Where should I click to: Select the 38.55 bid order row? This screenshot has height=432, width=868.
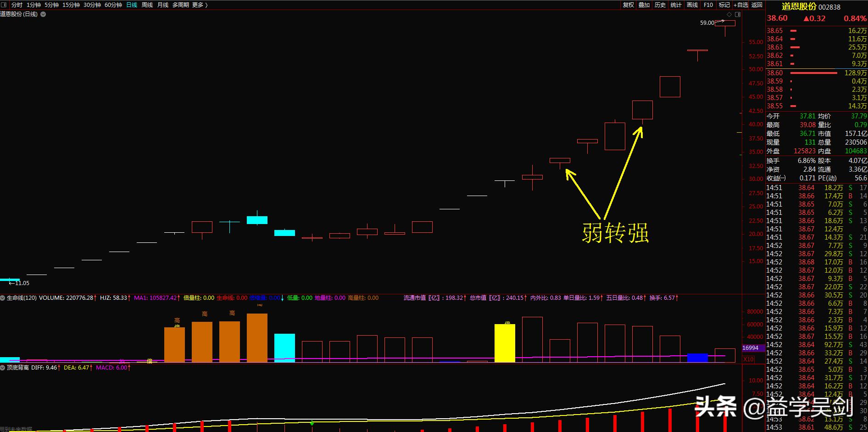[x=817, y=106]
